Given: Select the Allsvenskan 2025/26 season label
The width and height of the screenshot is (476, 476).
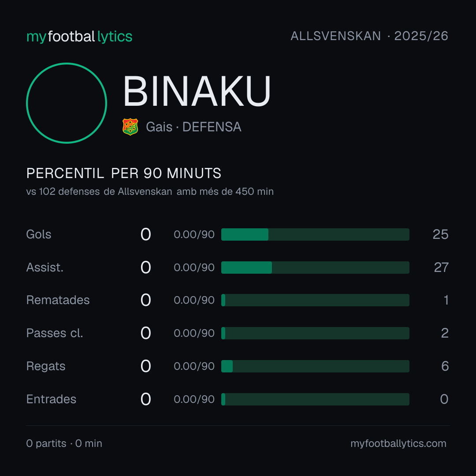Looking at the screenshot, I should (x=369, y=36).
